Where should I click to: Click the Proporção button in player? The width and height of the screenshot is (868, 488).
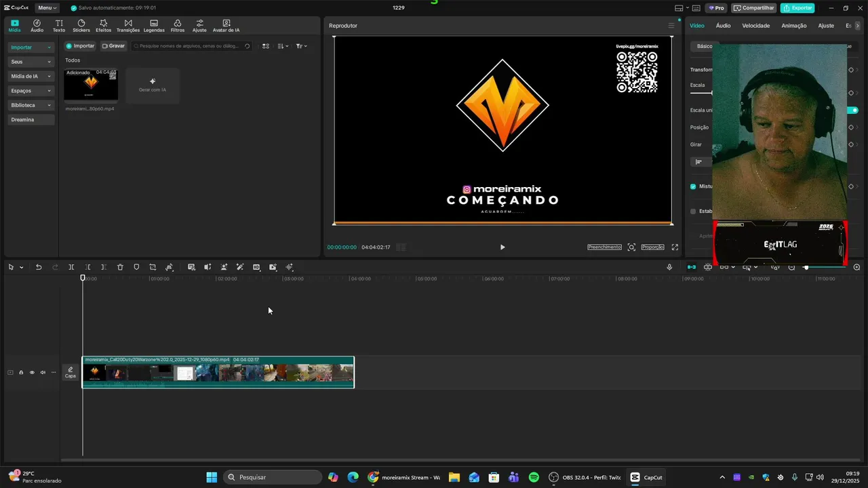pyautogui.click(x=652, y=247)
